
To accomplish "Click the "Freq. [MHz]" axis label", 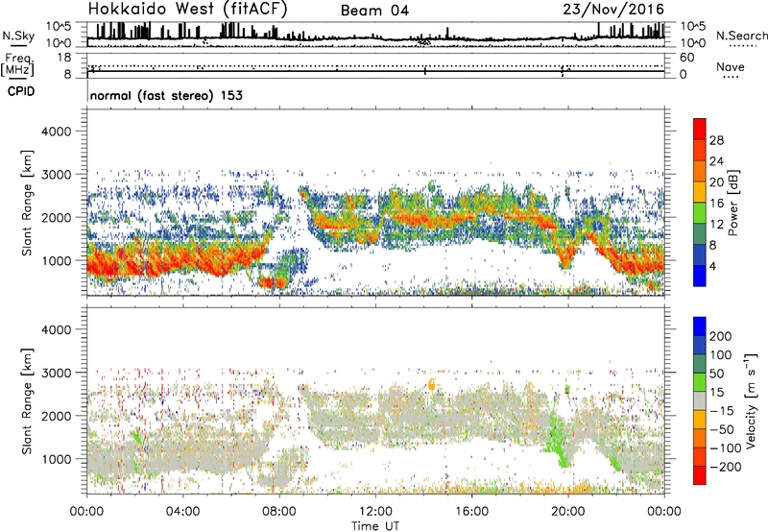I will 18,65.
